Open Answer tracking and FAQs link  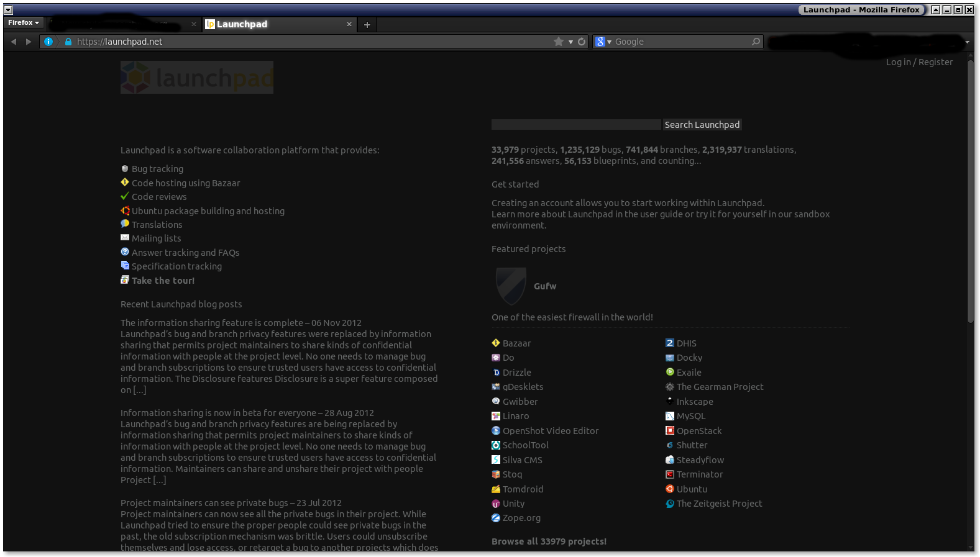pyautogui.click(x=186, y=253)
